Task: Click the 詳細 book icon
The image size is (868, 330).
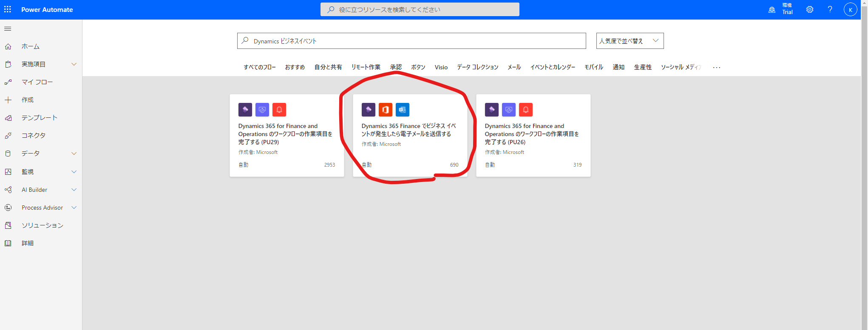Action: click(8, 243)
